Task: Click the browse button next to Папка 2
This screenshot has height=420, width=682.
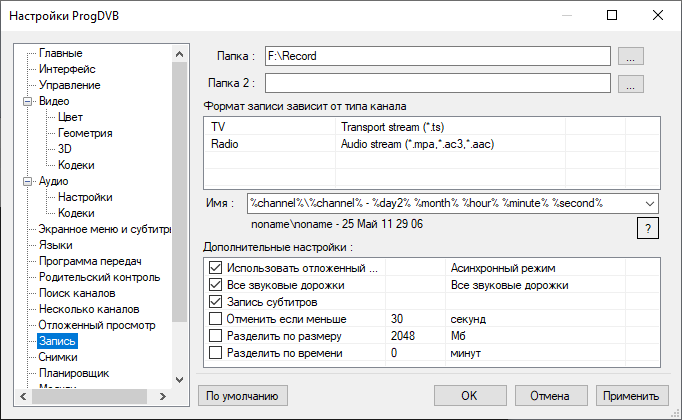Action: tap(629, 84)
